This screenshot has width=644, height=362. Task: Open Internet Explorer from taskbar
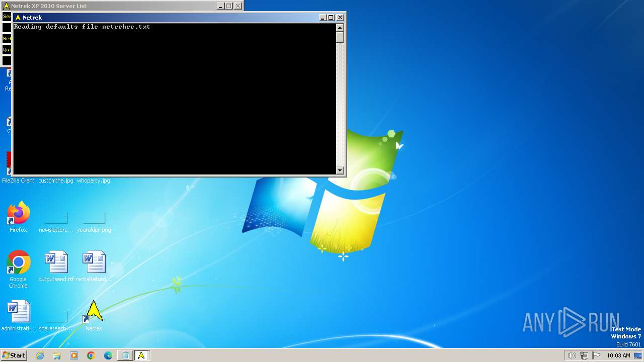pos(40,355)
